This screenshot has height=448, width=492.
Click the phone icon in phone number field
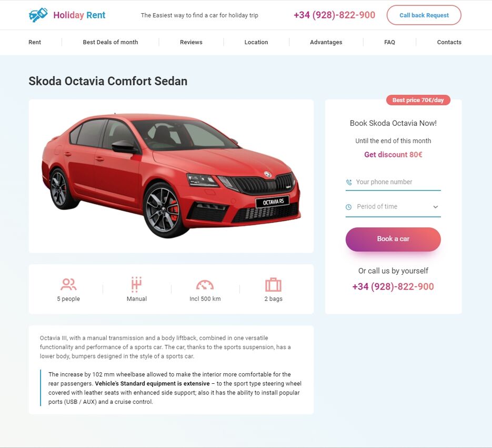[349, 182]
